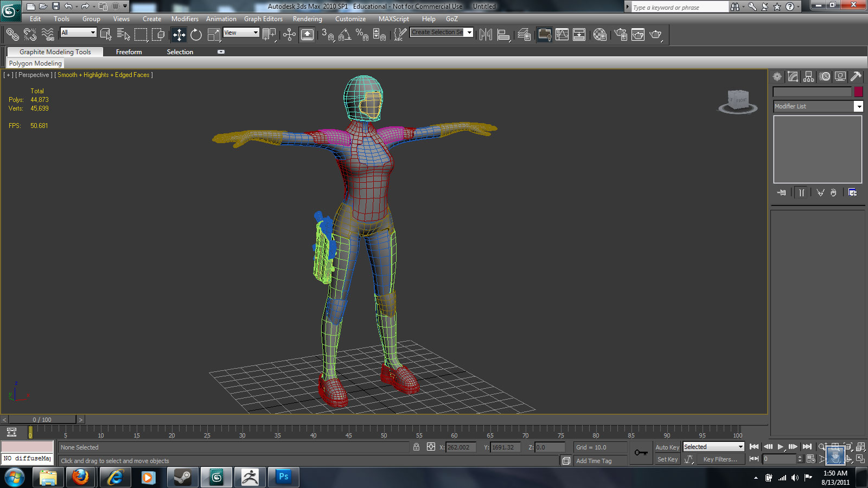Toggle Percent Snap
This screenshot has width=868, height=488.
click(362, 35)
